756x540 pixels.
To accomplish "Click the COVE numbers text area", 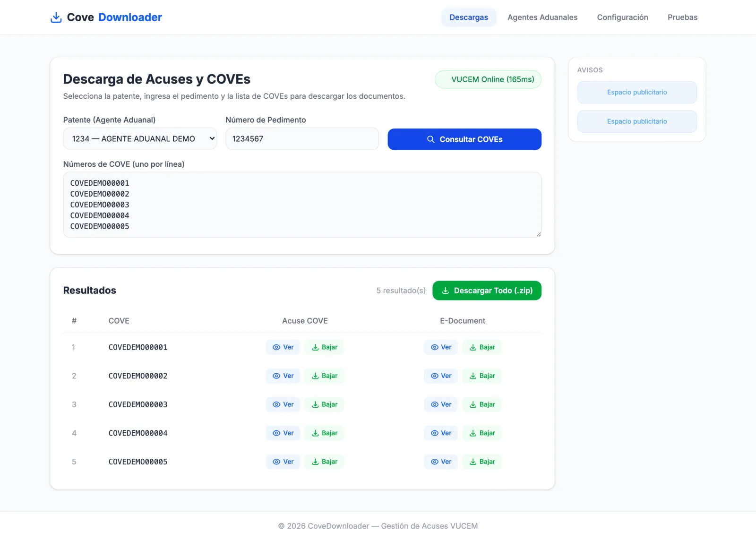I will (x=302, y=205).
